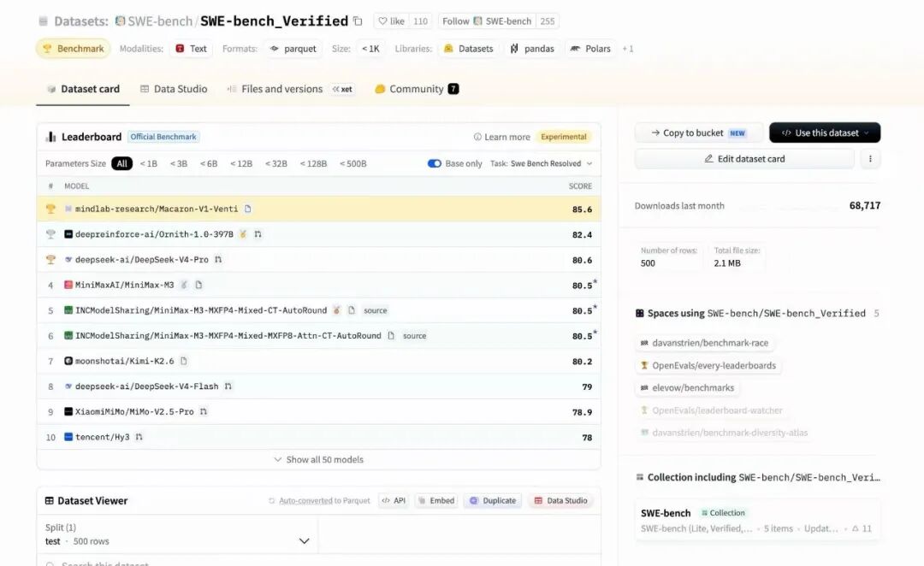924x566 pixels.
Task: Select the <32B parameter filter
Action: (x=275, y=164)
